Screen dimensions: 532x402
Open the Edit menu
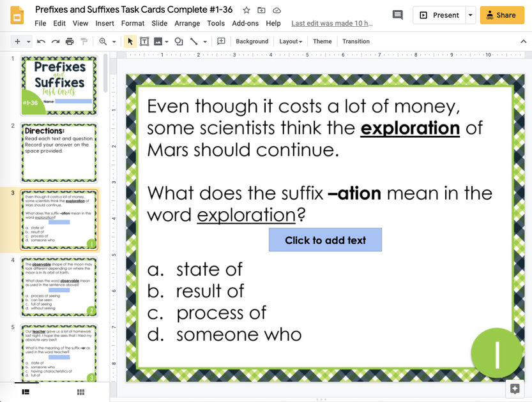point(59,24)
